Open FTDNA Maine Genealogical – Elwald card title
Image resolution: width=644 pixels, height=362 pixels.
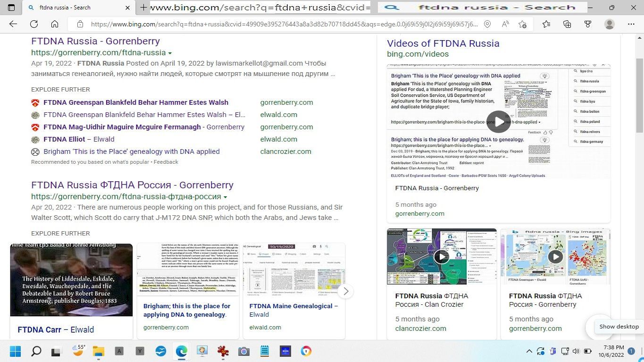click(x=293, y=310)
